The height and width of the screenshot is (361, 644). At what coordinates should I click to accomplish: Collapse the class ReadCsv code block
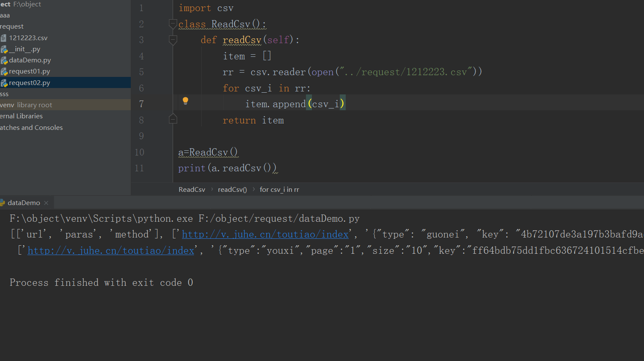[x=173, y=24]
